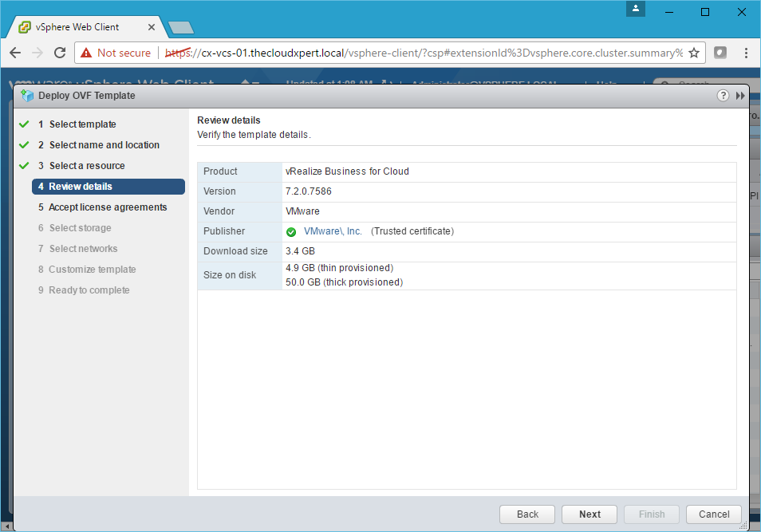Select step 5 Accept license agreements
This screenshot has width=761, height=532.
tap(108, 207)
